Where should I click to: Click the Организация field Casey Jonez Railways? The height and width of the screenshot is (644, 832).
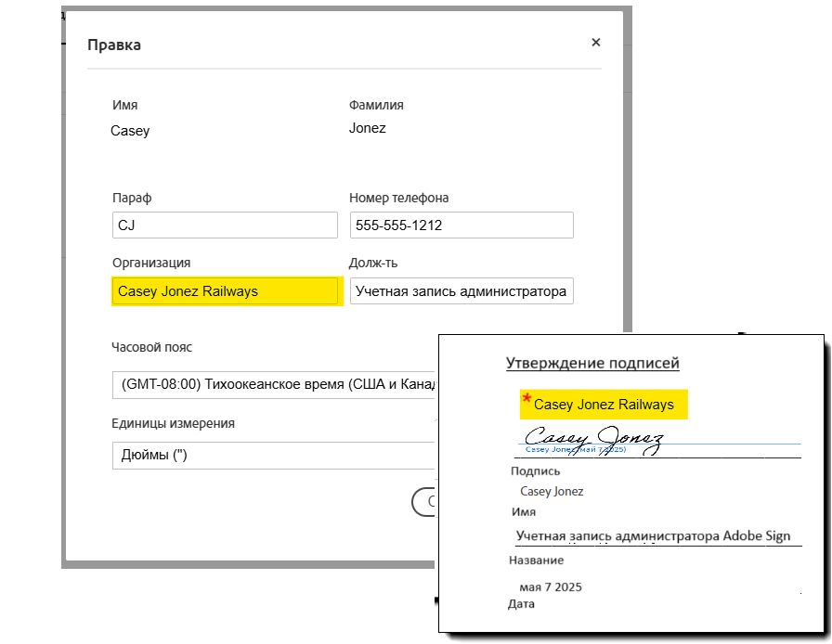[225, 291]
